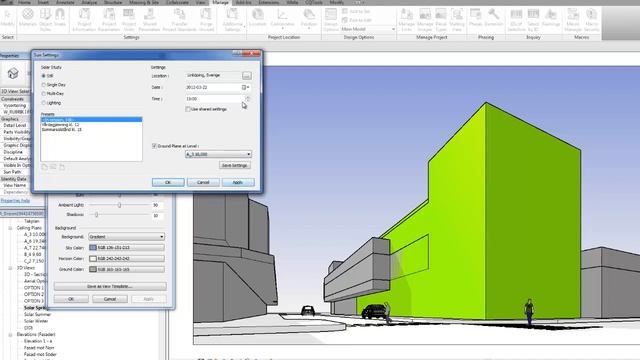Image resolution: width=640 pixels, height=360 pixels.
Task: Open Project Units in the ribbon
Action: pyautogui.click(x=129, y=19)
